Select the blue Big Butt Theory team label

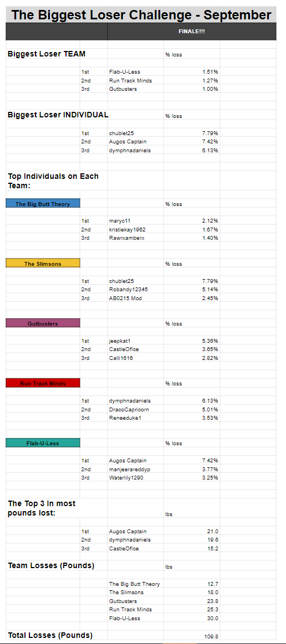[x=43, y=204]
